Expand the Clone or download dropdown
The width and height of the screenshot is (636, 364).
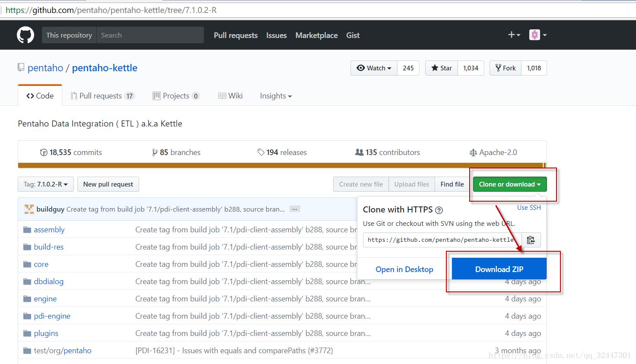pyautogui.click(x=510, y=184)
